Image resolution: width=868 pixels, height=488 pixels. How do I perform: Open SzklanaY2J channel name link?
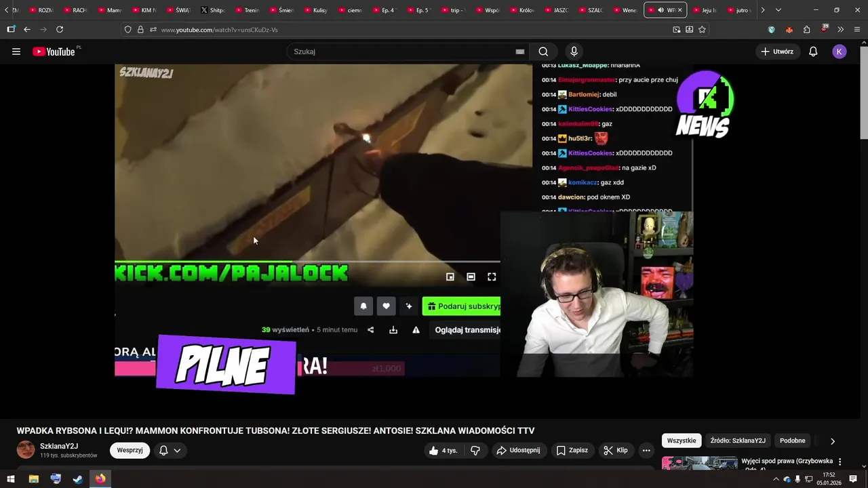point(59,446)
